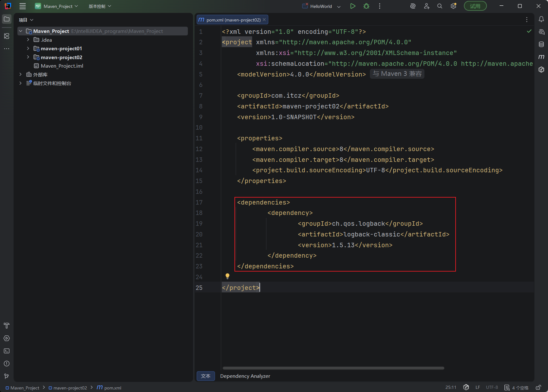Open the 版本控制 dropdown
Viewport: 548px width, 392px height.
point(100,6)
